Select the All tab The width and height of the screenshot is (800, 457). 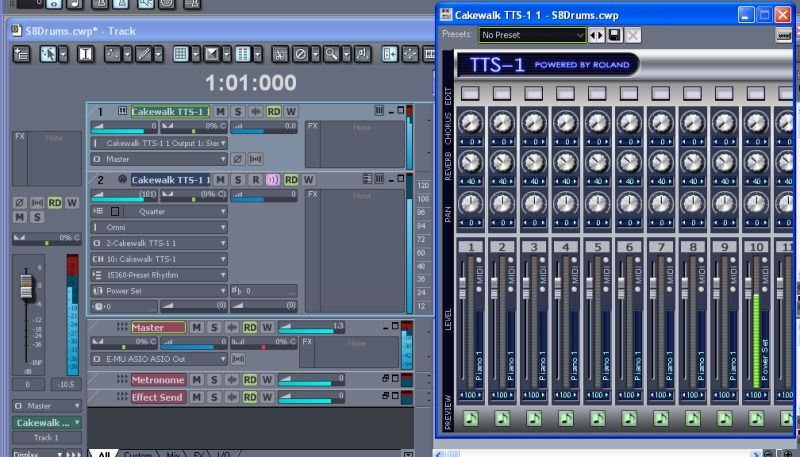pos(103,455)
